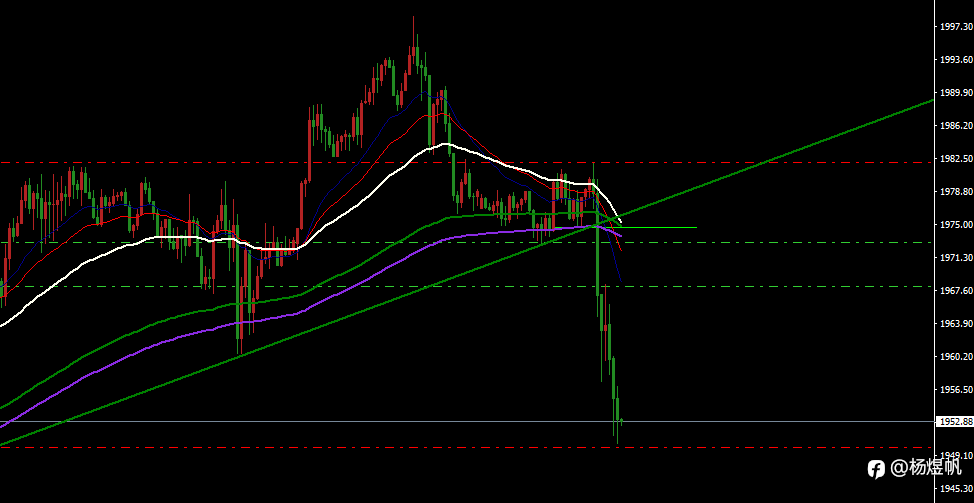Click the 1971.30 price axis label
The height and width of the screenshot is (503, 974).
tap(956, 258)
